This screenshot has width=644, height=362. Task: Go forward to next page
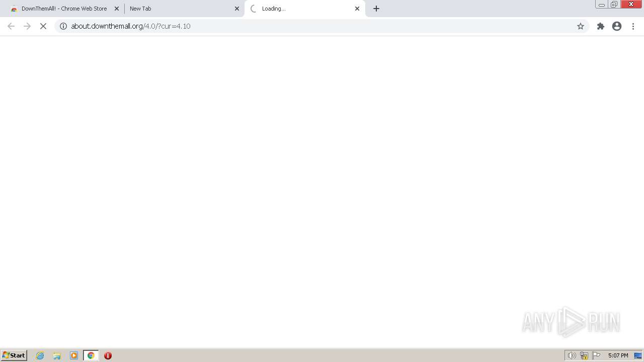coord(27,26)
